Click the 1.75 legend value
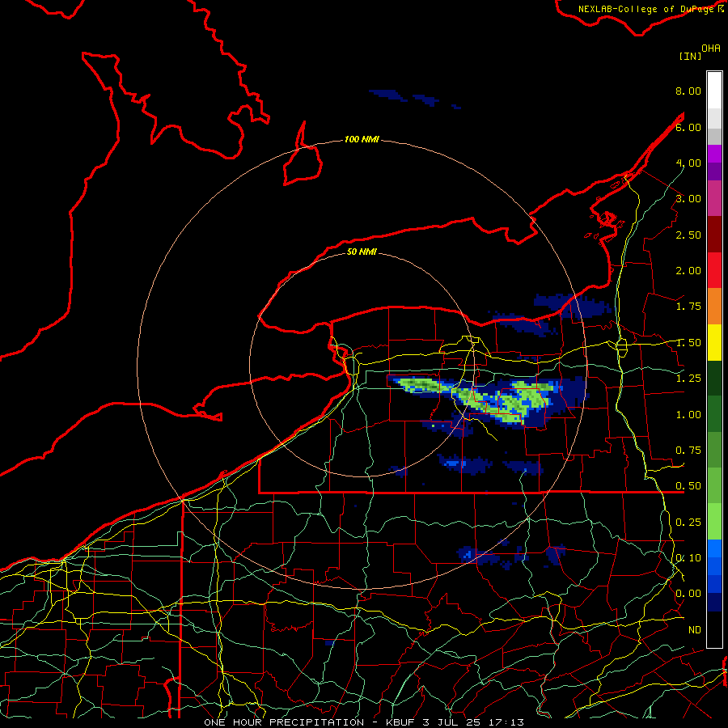728x728 pixels. click(688, 307)
